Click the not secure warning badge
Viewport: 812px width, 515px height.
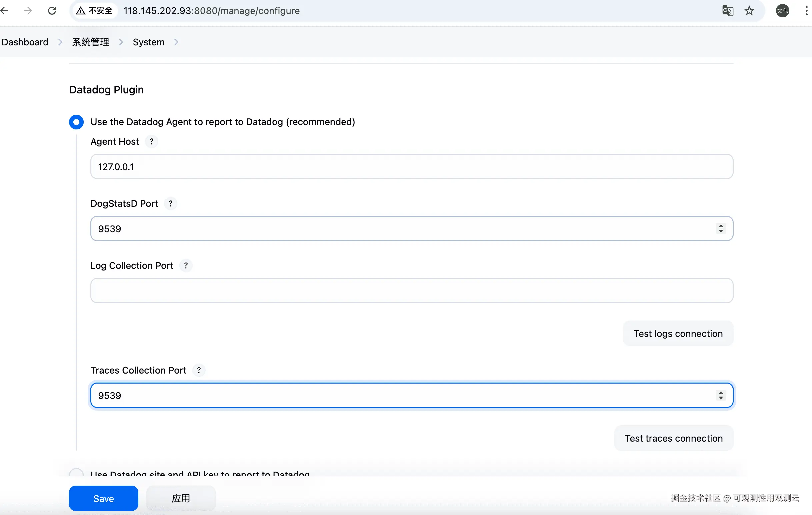[94, 11]
